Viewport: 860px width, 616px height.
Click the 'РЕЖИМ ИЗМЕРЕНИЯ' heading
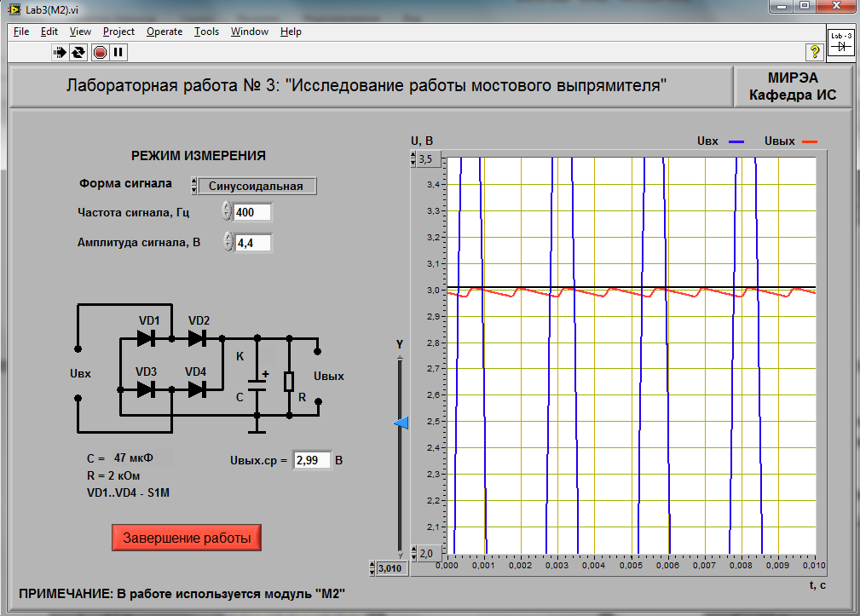[x=199, y=156]
